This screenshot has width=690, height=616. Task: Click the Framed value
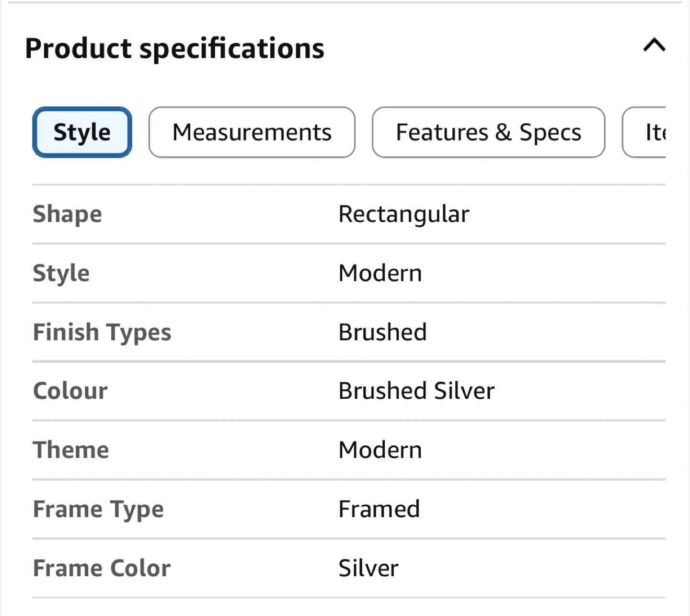(379, 509)
